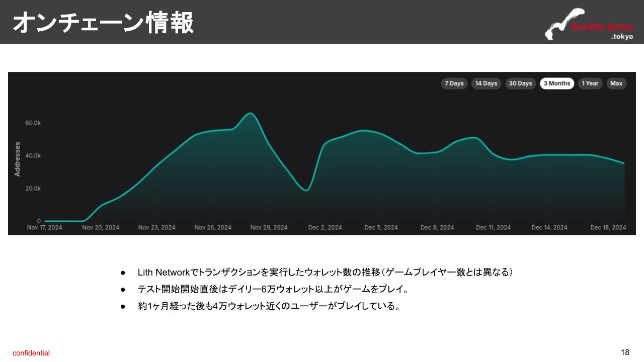Select the 7 Days range button
Image resolution: width=644 pixels, height=362 pixels.
click(x=454, y=83)
